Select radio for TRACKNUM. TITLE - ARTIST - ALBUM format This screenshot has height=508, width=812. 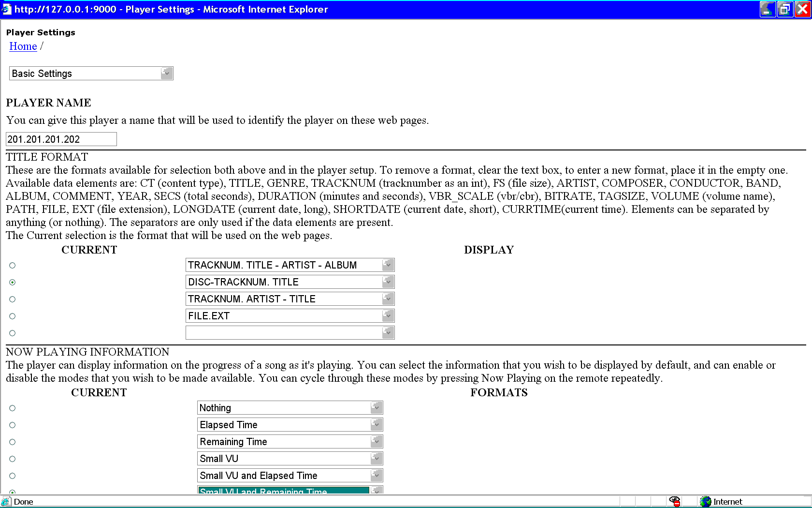(13, 265)
